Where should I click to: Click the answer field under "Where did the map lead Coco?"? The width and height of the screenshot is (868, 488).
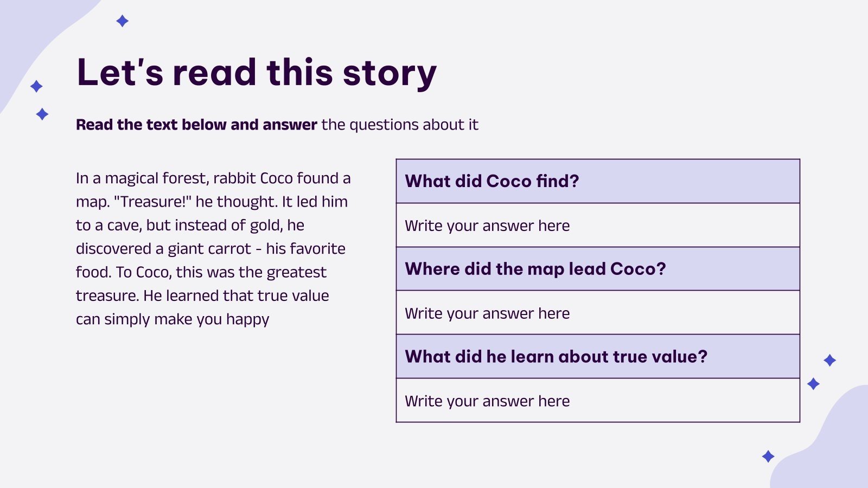(598, 313)
